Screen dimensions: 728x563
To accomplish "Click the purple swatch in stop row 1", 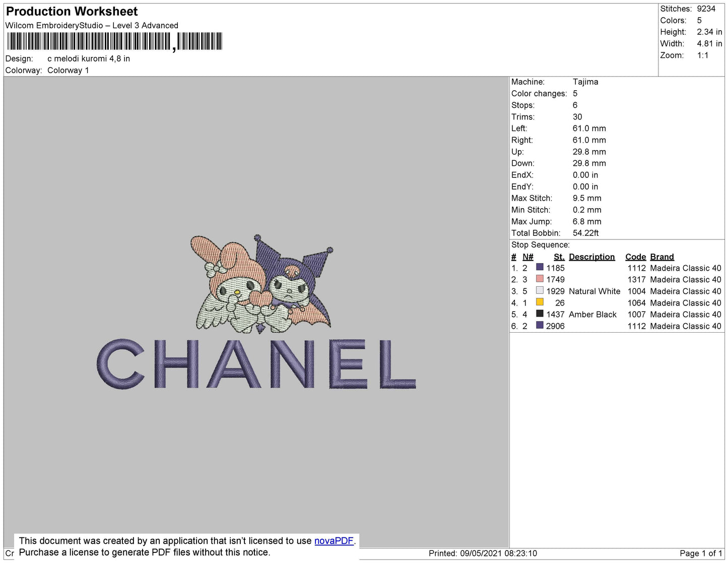I will coord(540,267).
